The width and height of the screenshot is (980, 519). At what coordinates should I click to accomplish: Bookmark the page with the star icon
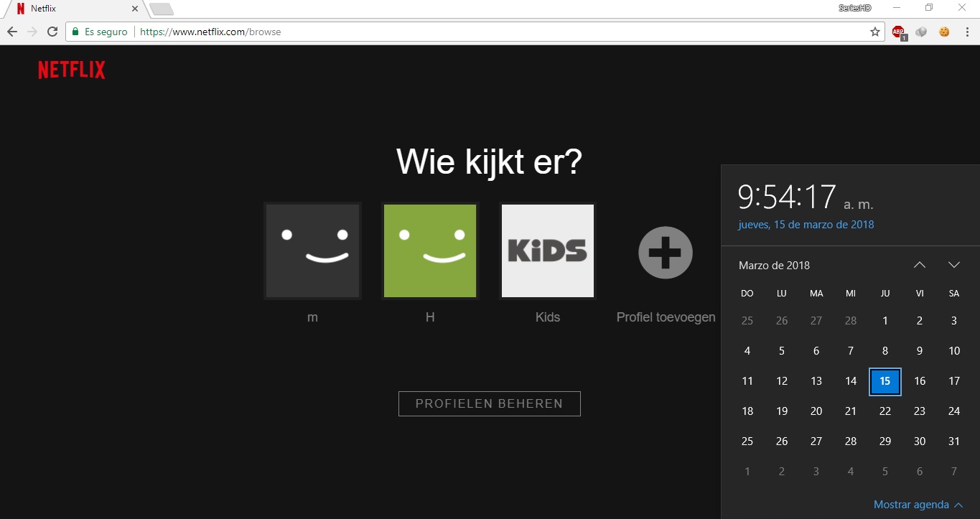pos(875,32)
